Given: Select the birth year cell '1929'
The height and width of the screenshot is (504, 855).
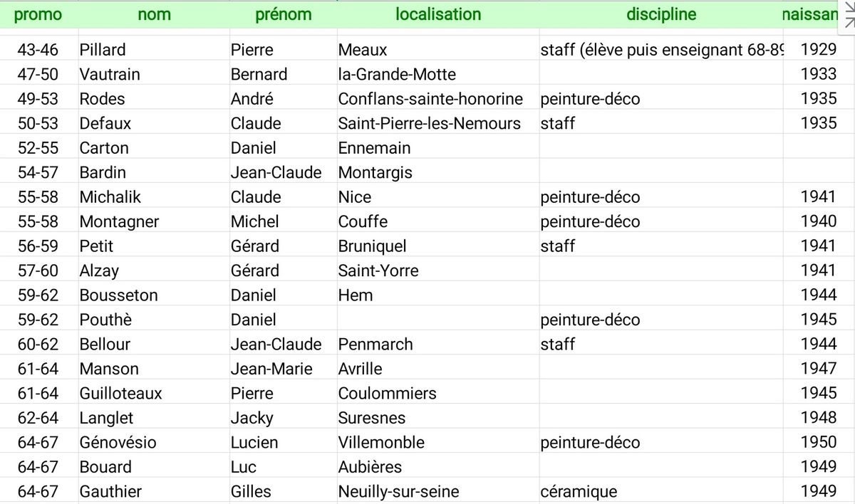Looking at the screenshot, I should point(819,50).
